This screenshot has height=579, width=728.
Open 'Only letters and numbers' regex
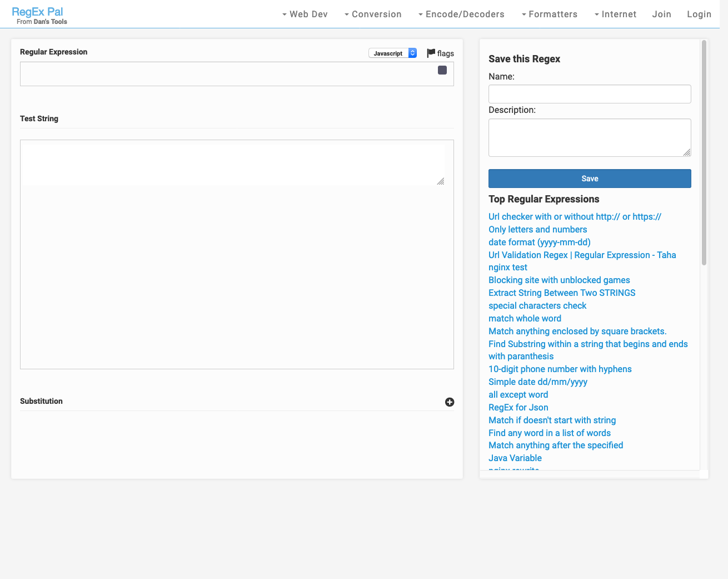[x=537, y=230]
